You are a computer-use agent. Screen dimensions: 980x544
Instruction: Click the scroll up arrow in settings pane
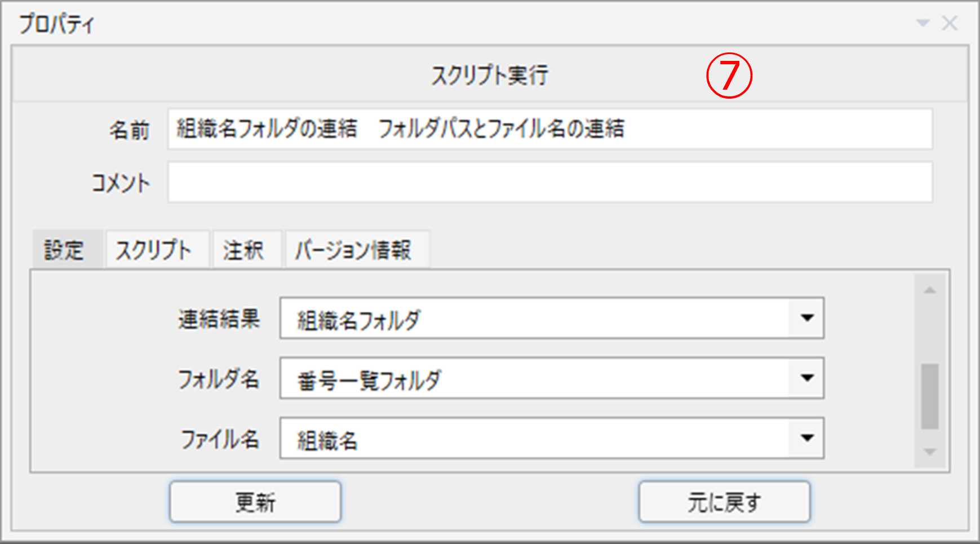(x=930, y=290)
